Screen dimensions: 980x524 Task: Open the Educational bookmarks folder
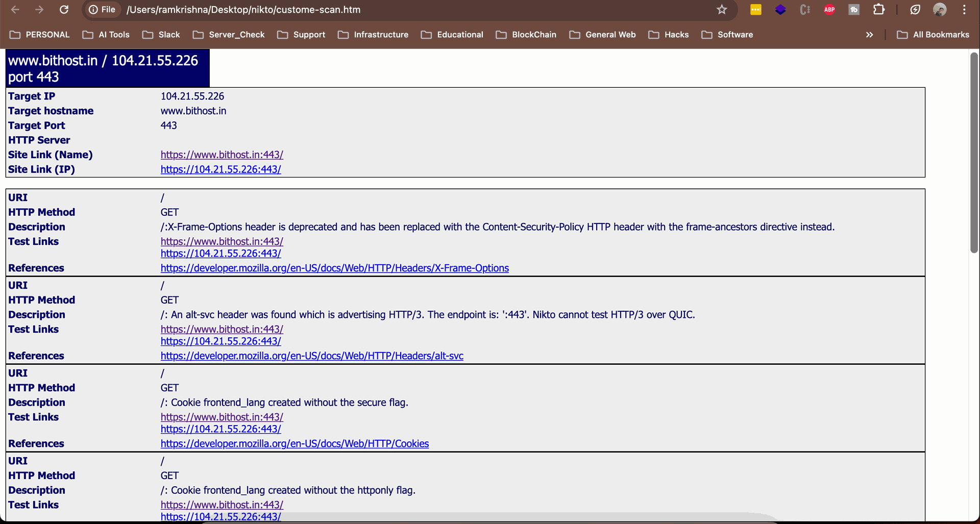452,35
